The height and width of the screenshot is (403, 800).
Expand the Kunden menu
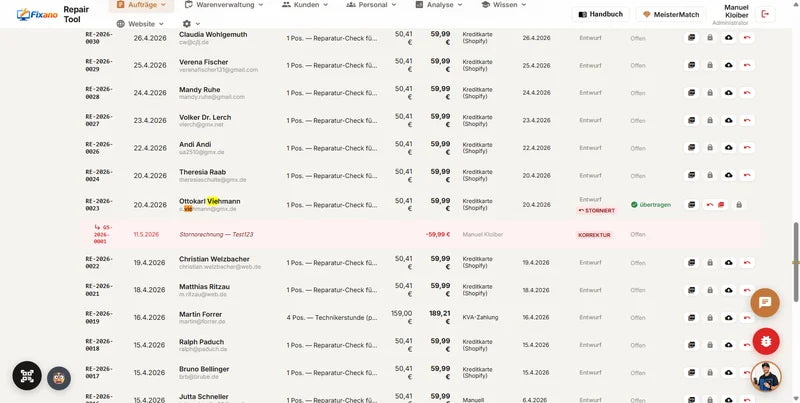[x=307, y=5]
